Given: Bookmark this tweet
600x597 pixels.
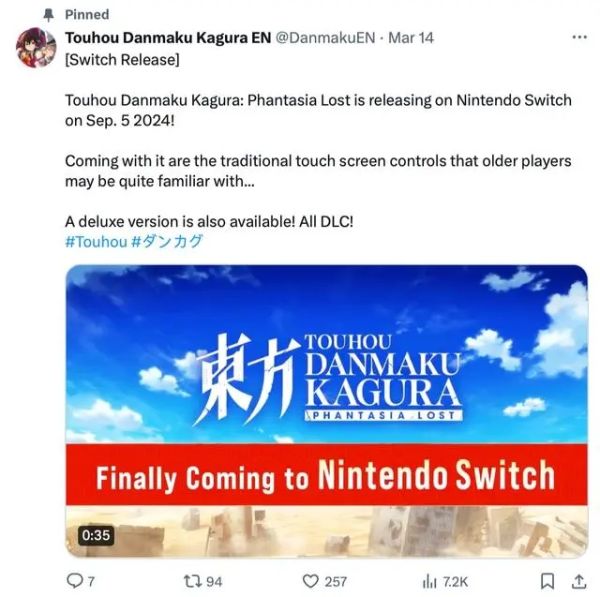Looking at the screenshot, I should pyautogui.click(x=547, y=581).
